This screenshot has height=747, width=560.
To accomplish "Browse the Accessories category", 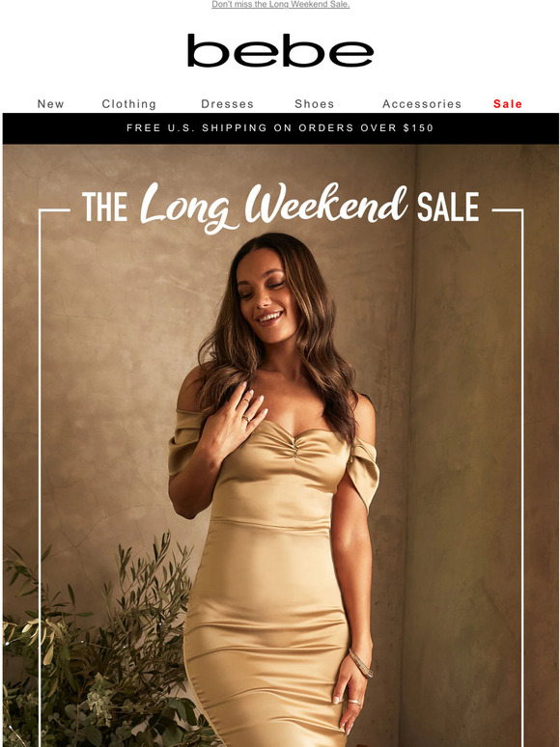I will pos(422,104).
